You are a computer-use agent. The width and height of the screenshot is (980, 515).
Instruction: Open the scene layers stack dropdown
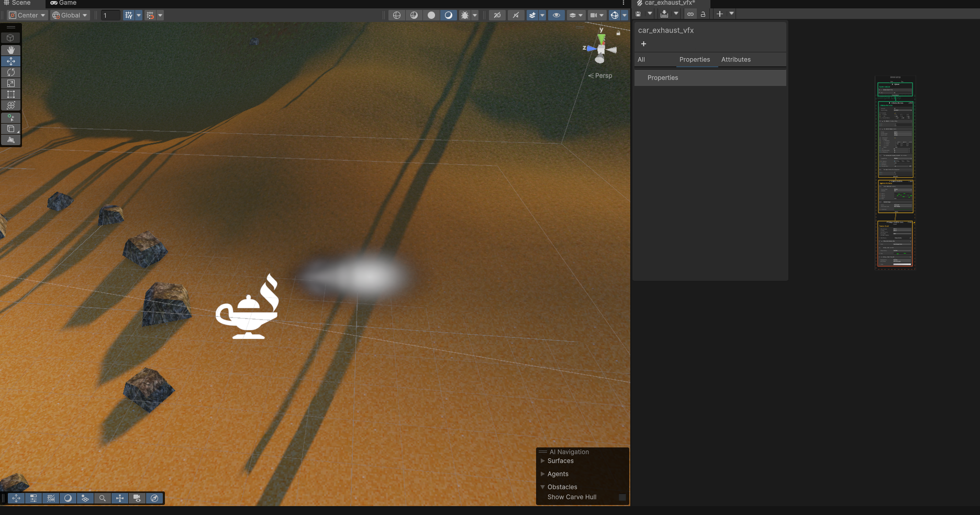point(576,15)
